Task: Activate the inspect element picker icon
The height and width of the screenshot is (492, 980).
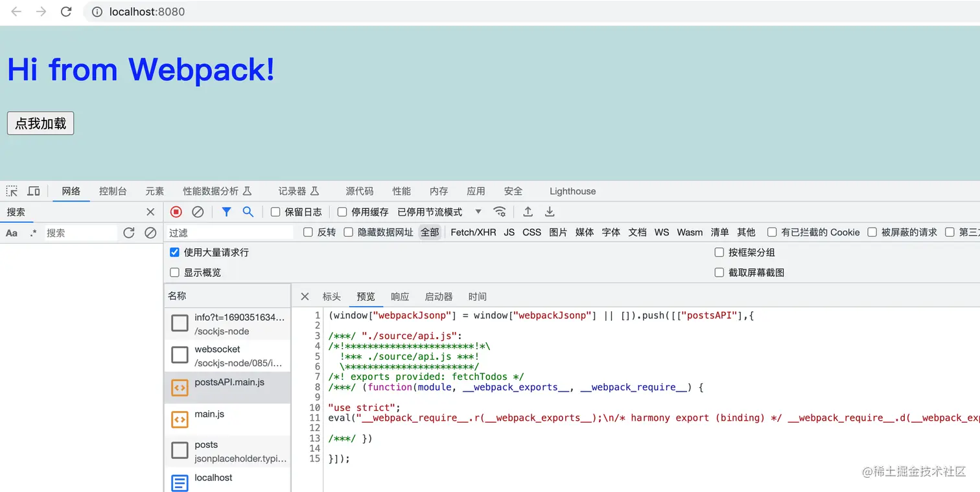Action: [x=12, y=191]
